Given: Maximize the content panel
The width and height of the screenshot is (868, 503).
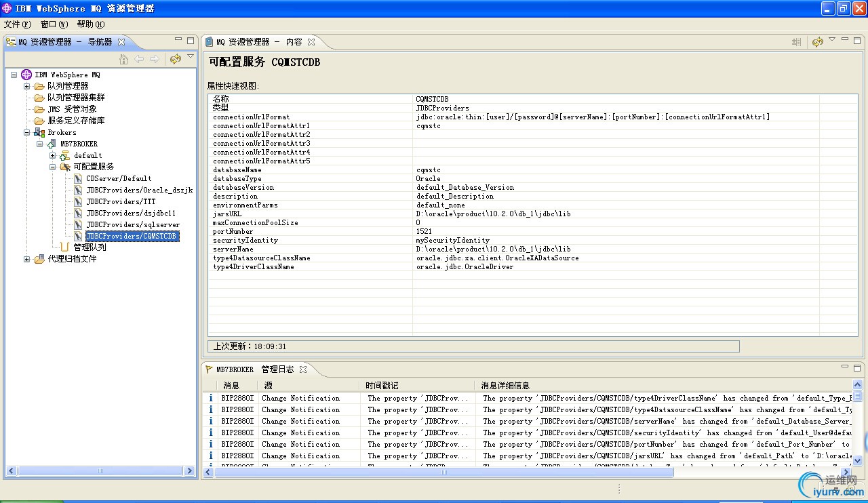Looking at the screenshot, I should point(858,40).
